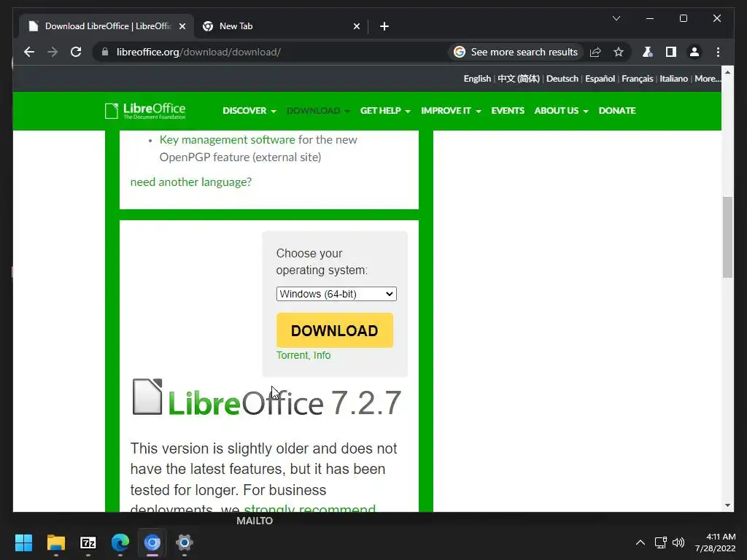Open Microsoft Edge from taskbar
Screen dimensions: 747x560
click(120, 542)
